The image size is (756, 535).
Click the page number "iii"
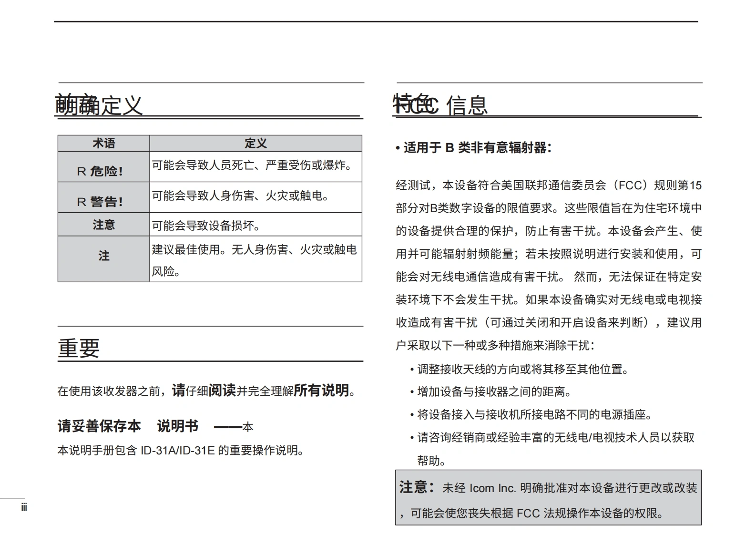tap(24, 507)
